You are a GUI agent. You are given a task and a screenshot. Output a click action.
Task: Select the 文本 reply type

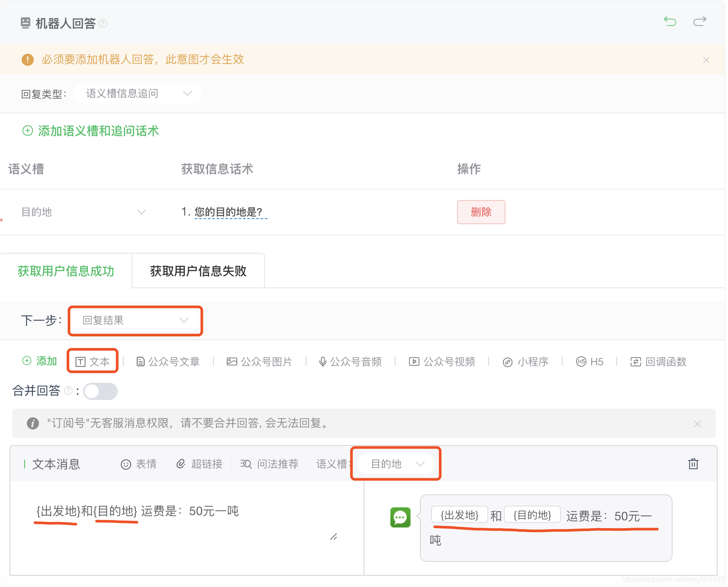(x=93, y=361)
